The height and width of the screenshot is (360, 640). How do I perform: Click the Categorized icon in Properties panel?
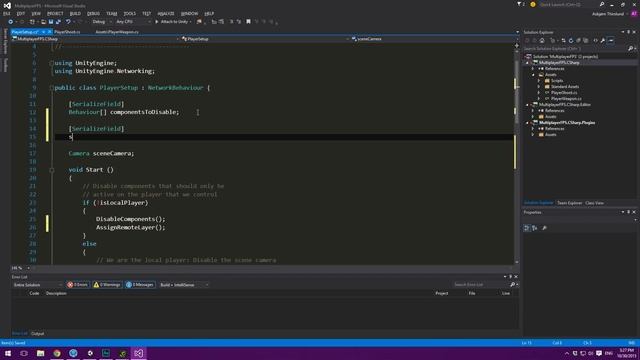pos(527,228)
